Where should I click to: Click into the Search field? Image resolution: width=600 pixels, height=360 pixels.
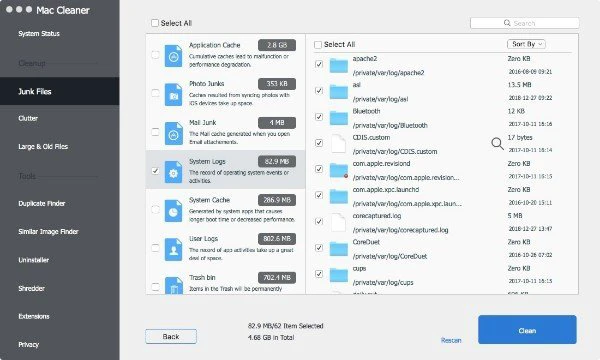click(x=524, y=23)
